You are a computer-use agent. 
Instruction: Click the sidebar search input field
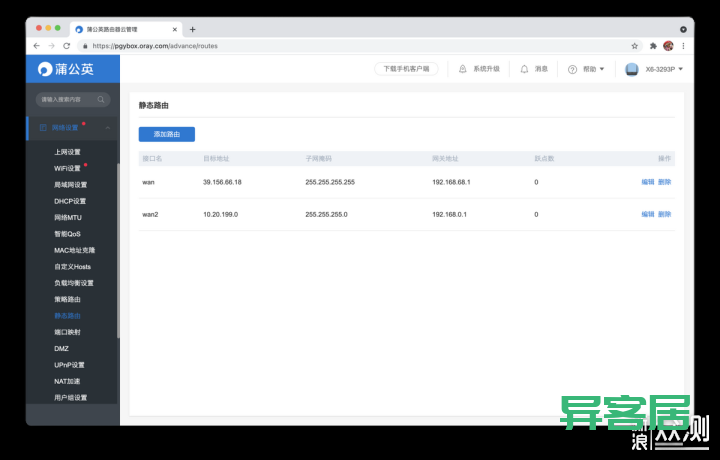pos(73,99)
